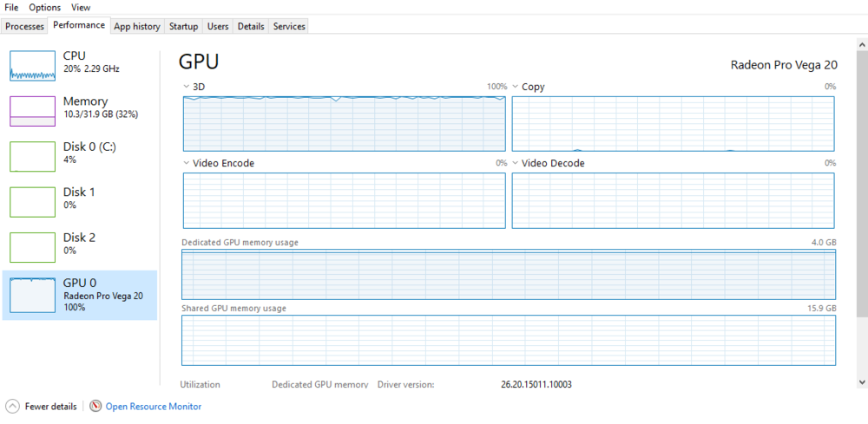Screen dimensions: 868x424
Task: Select the GPU 0 graph thumbnail
Action: [32, 295]
